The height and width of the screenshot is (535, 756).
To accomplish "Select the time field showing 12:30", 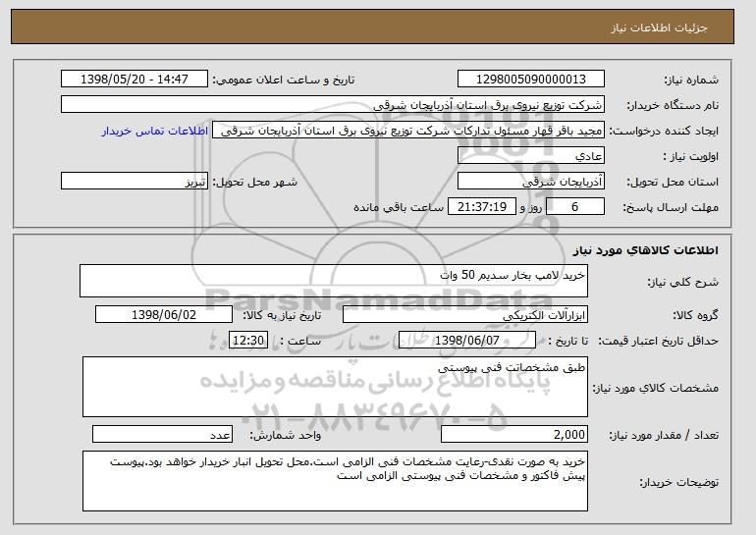I will [248, 341].
